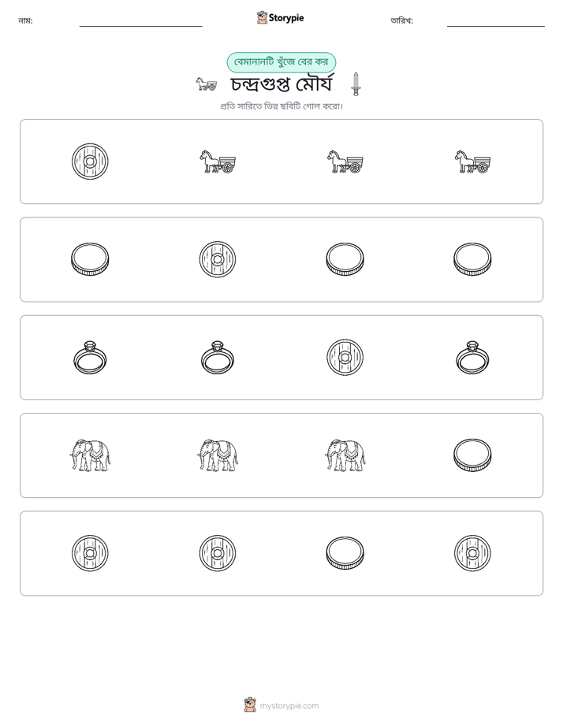563x728 pixels.
Task: Click the Storypie logo at the top
Action: (281, 18)
